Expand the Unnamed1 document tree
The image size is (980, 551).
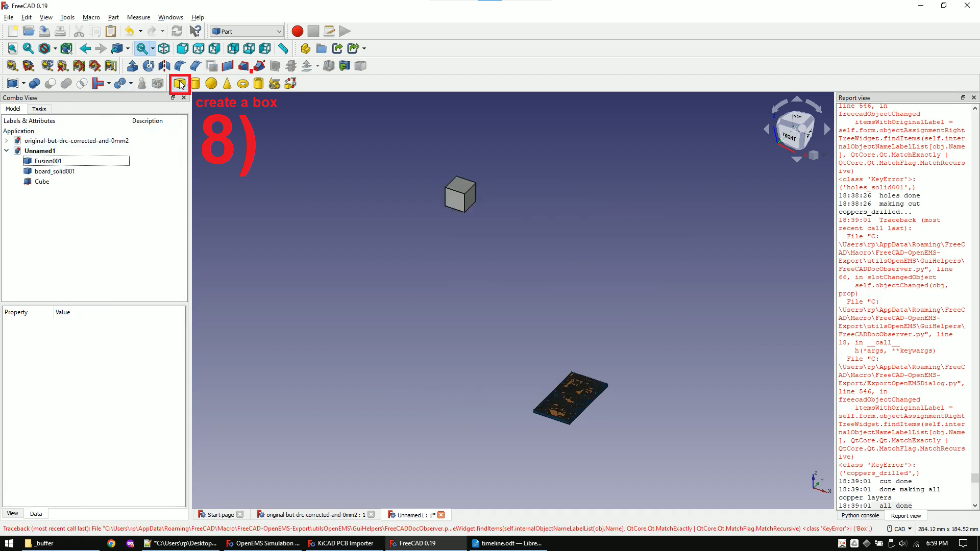coord(7,151)
